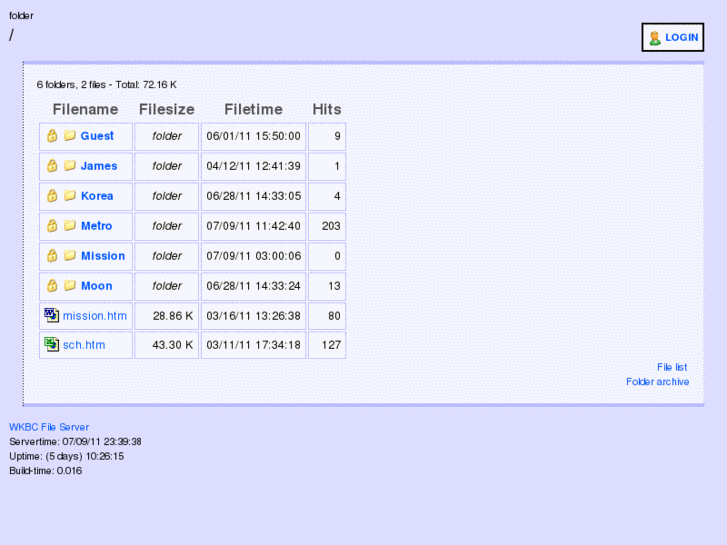The width and height of the screenshot is (727, 545).
Task: Sort by the Filesize column header
Action: pos(166,109)
